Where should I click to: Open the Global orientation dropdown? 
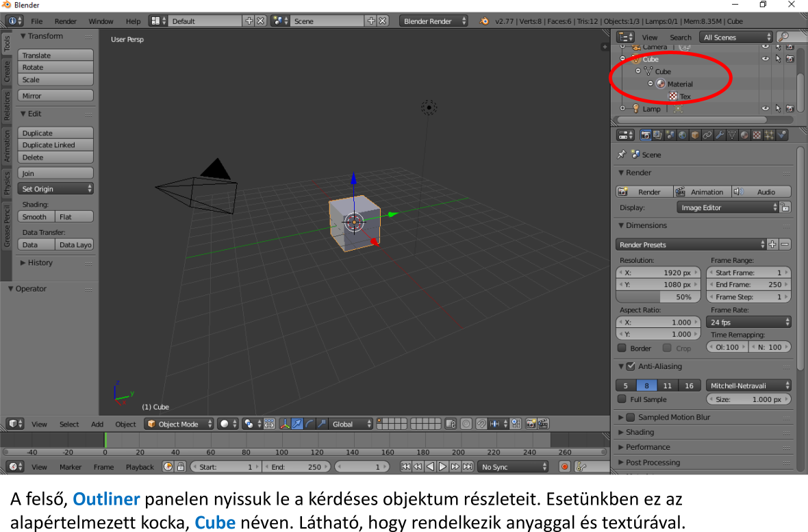tap(351, 424)
